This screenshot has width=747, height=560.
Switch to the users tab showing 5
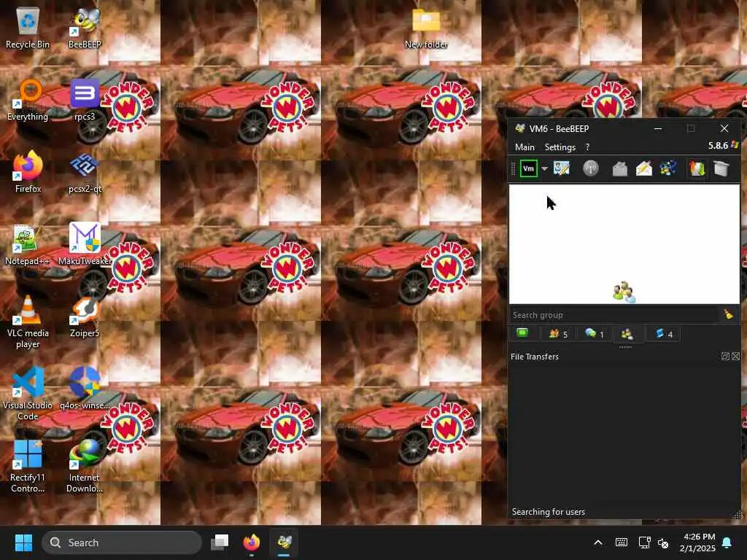point(558,334)
